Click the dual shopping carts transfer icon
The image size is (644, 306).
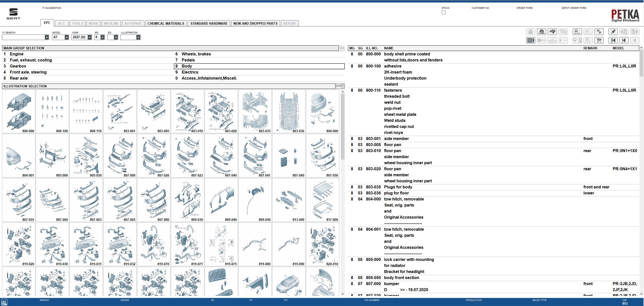(x=599, y=31)
